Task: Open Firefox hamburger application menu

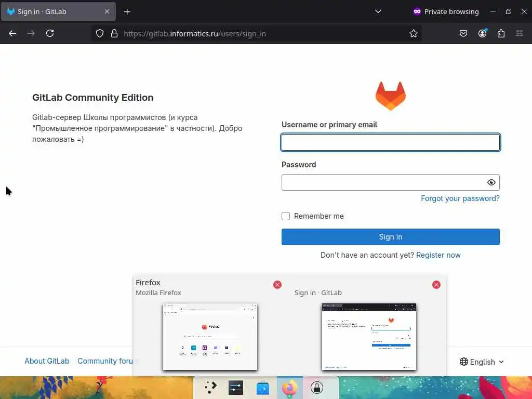Action: tap(520, 33)
